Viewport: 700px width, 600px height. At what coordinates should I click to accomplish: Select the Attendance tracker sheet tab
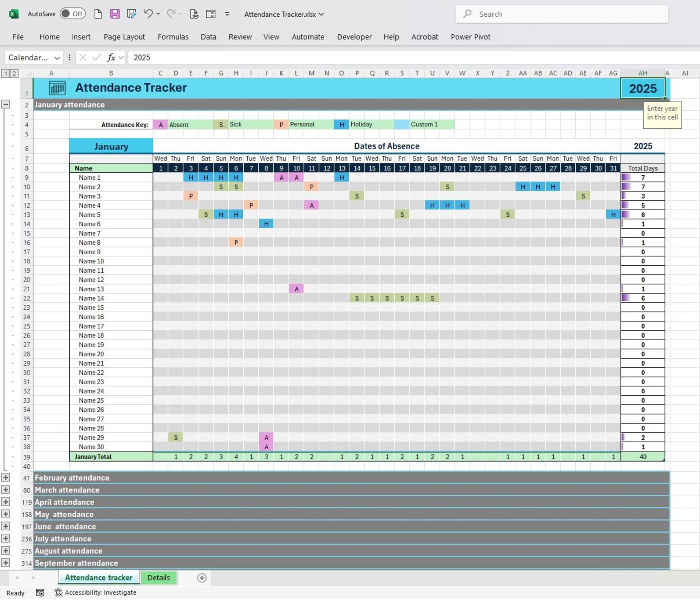coord(99,578)
